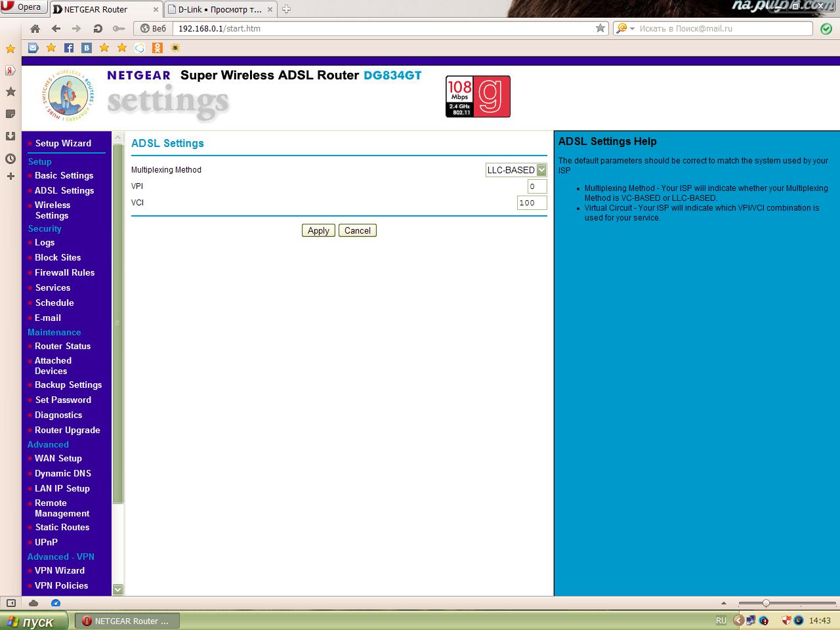Viewport: 840px width, 630px height.
Task: Bookmark this page with the star icon
Action: (600, 28)
